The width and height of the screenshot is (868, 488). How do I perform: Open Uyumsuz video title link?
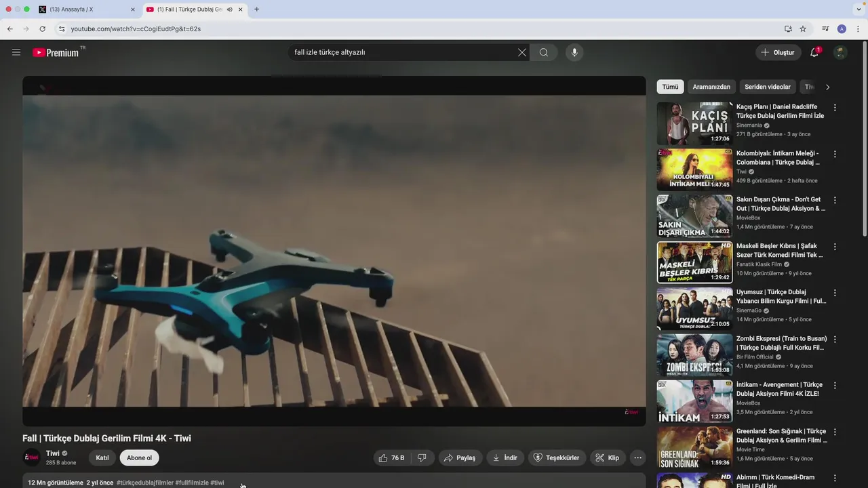pos(781,296)
